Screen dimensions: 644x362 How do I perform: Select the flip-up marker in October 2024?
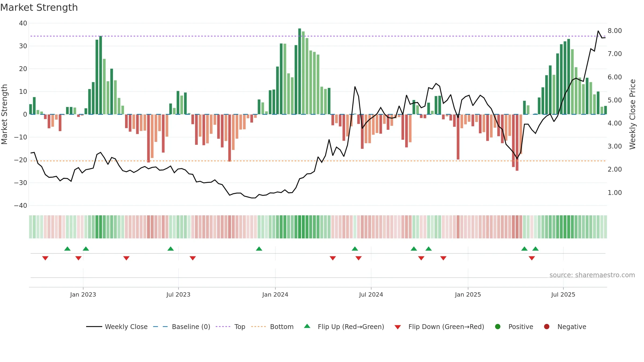coord(429,249)
